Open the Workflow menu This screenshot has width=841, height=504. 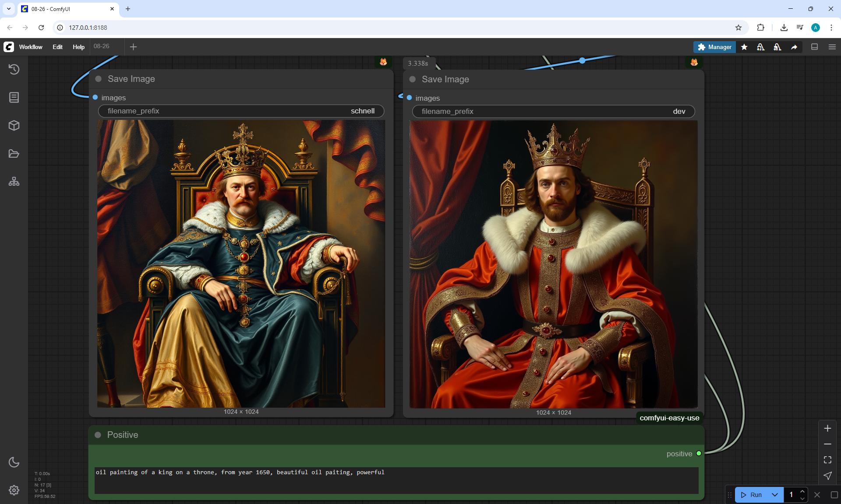(x=31, y=47)
